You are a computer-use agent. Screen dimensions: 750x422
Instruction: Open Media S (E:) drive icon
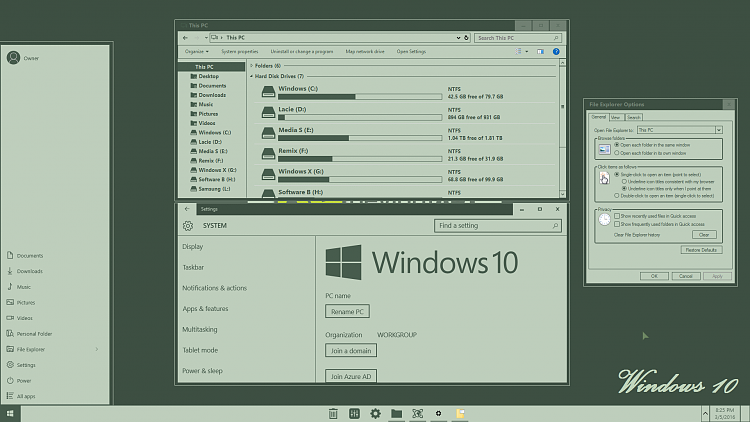pos(268,133)
